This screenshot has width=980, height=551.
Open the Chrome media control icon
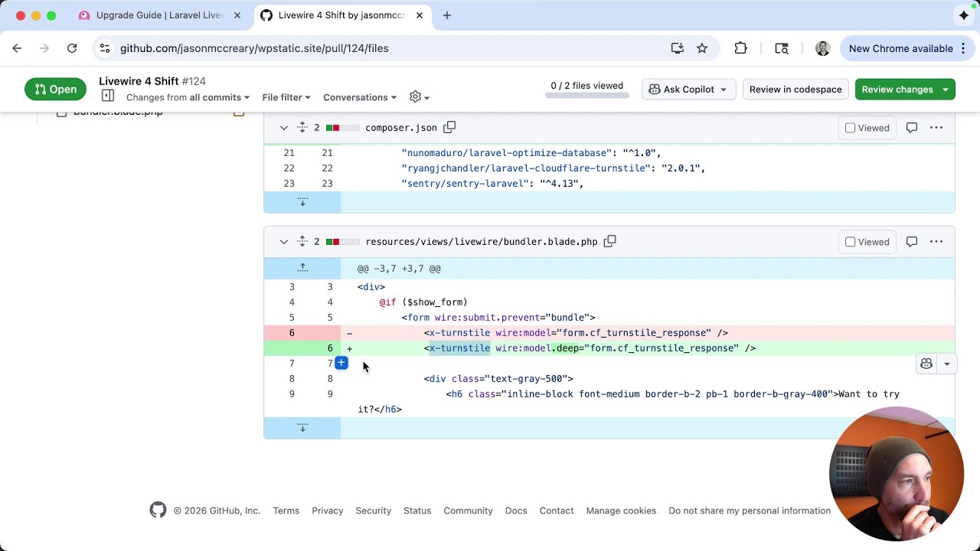pos(782,48)
